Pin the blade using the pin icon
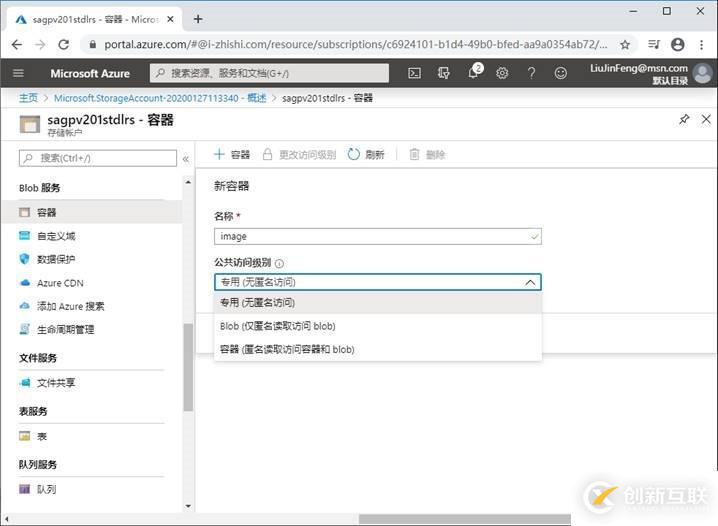Image resolution: width=718 pixels, height=526 pixels. (684, 119)
